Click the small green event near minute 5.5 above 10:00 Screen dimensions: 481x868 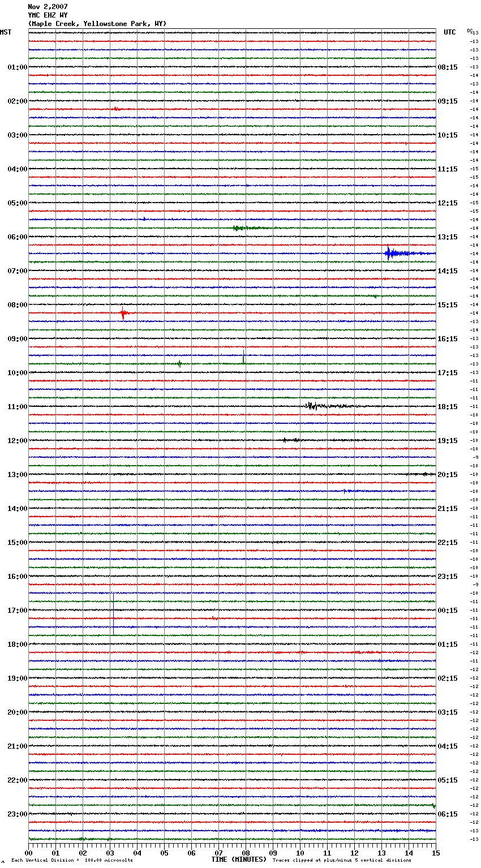(x=179, y=364)
